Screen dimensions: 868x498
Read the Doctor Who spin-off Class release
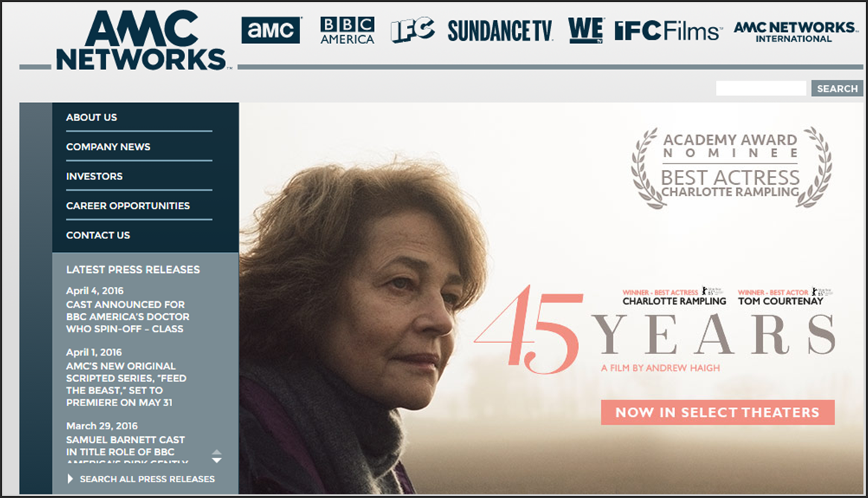[128, 316]
